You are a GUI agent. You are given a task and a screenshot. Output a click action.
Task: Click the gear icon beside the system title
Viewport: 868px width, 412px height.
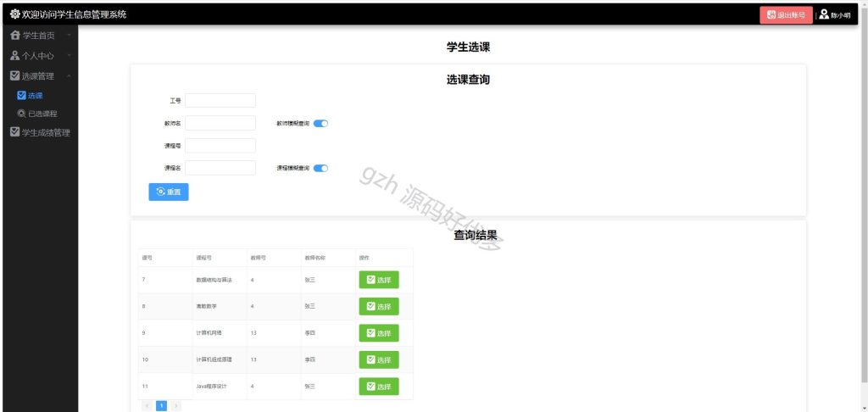tap(15, 14)
